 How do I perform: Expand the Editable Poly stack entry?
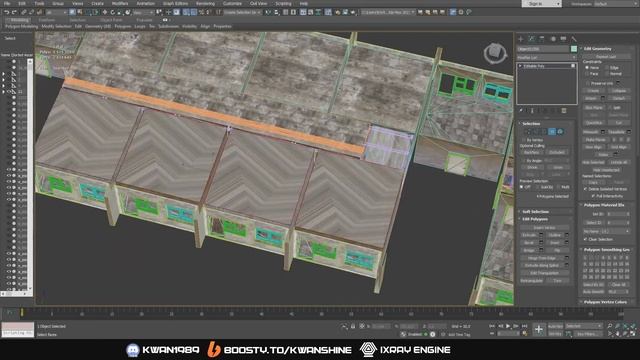[x=520, y=66]
